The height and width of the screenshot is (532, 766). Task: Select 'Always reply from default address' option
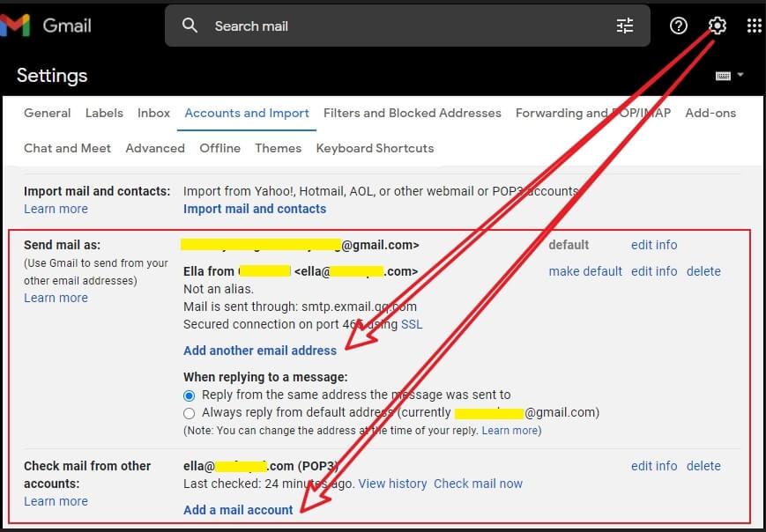point(190,413)
